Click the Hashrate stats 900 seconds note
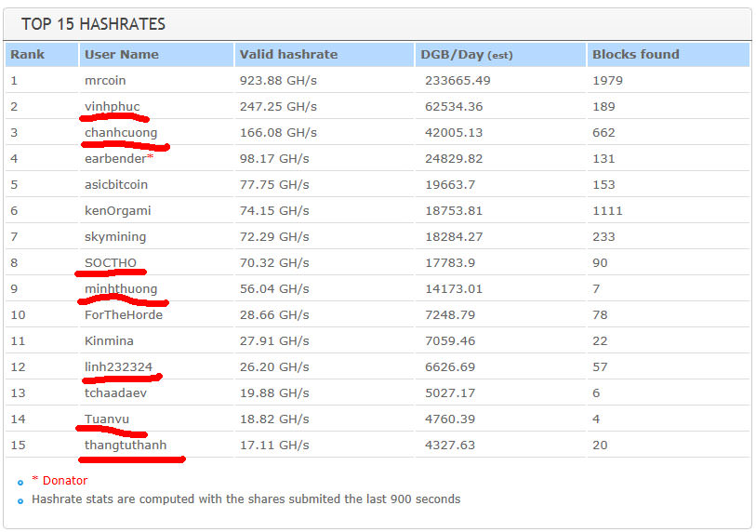Viewport: 756px width, 532px height. [245, 499]
